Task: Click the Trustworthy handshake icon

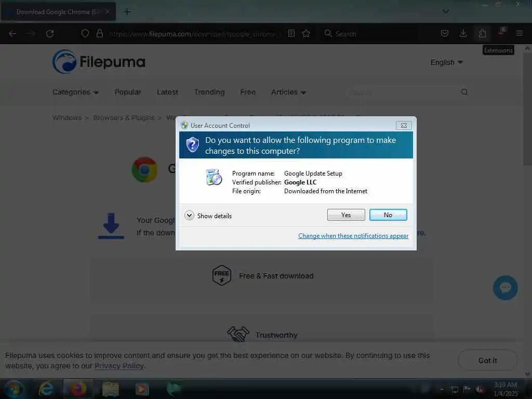Action: (238, 334)
